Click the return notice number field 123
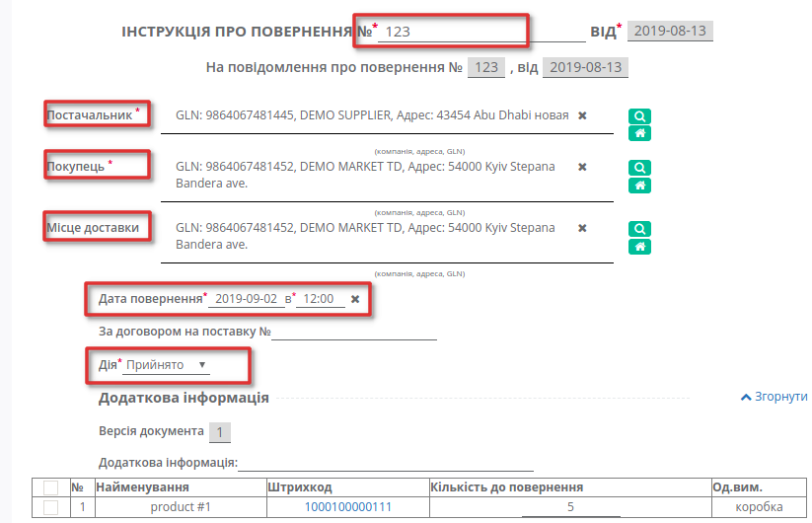 coord(486,67)
